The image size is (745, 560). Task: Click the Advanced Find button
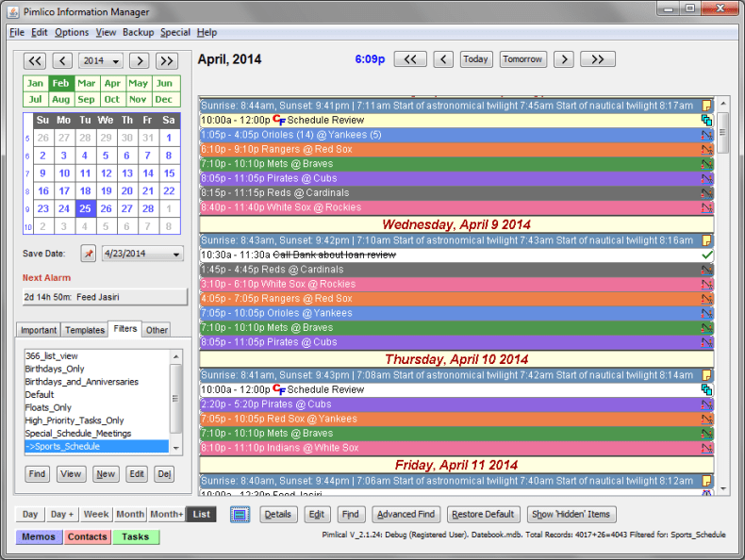406,515
